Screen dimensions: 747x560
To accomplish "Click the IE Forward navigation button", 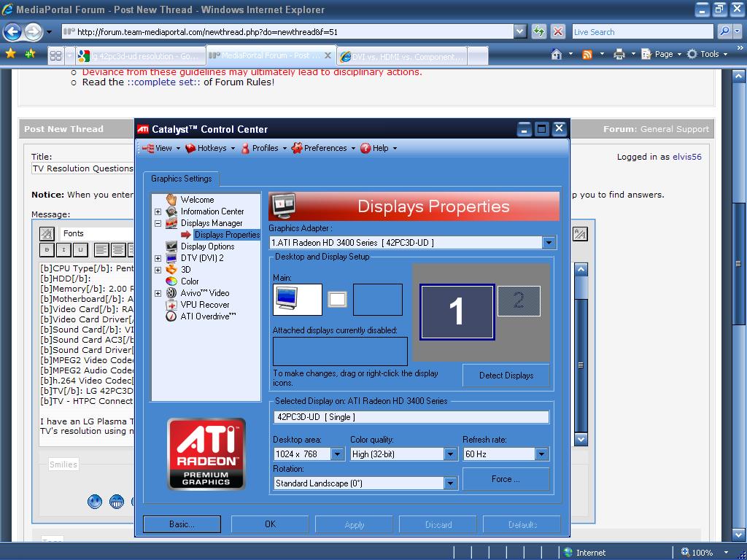I will click(34, 32).
